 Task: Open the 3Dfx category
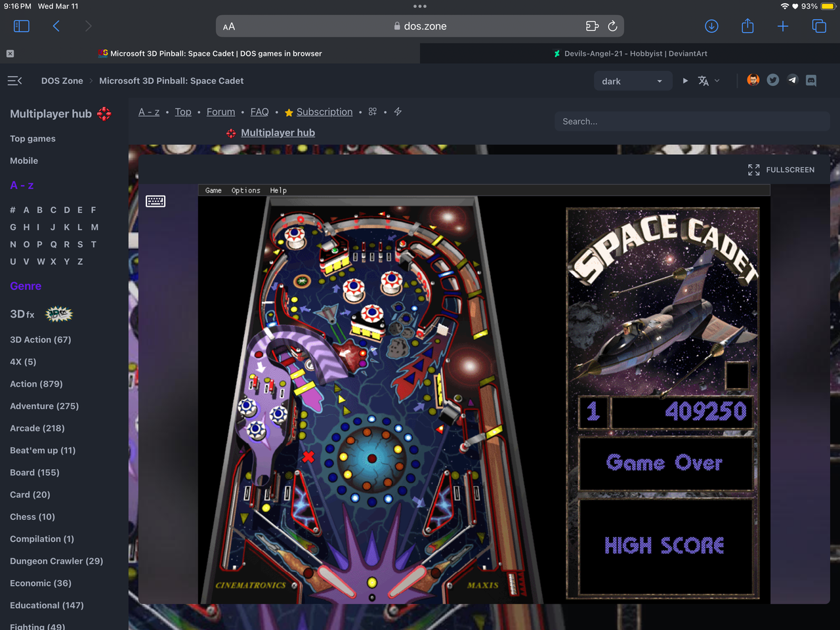tap(41, 314)
